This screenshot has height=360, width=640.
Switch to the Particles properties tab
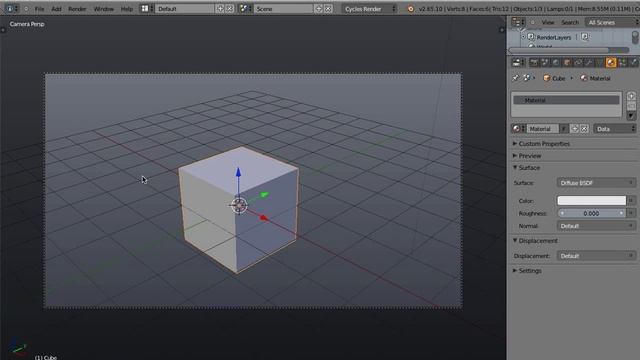pos(622,62)
